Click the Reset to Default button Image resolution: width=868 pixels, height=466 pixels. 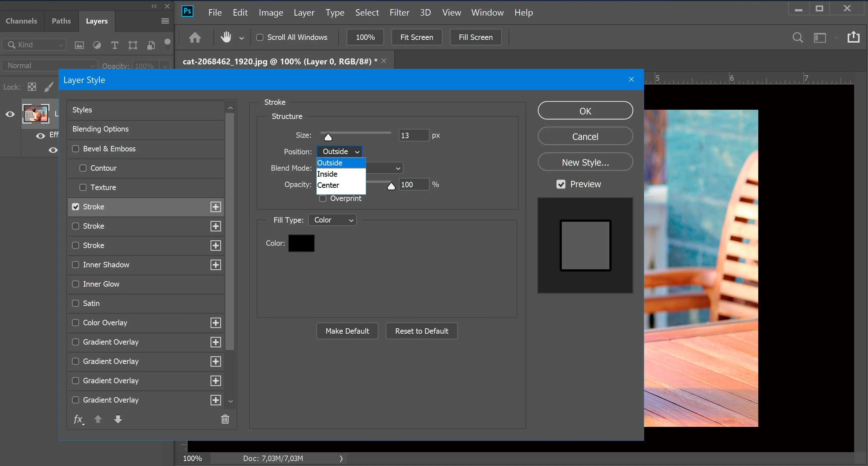coord(422,330)
